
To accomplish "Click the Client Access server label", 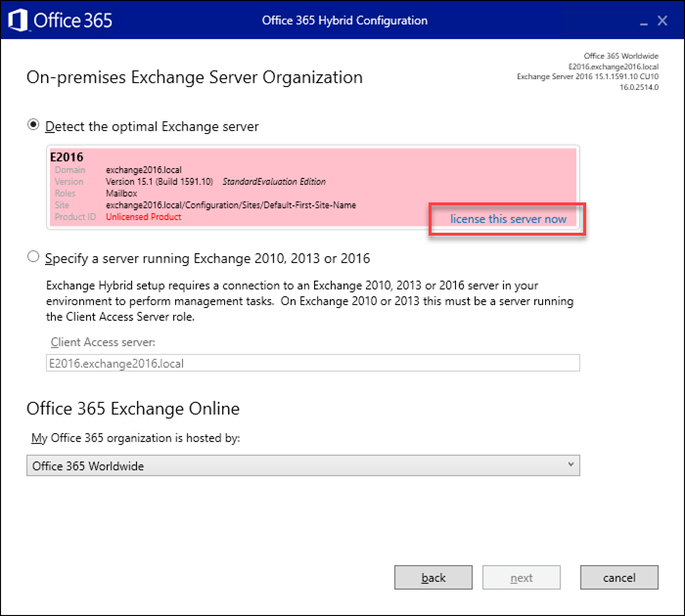I will click(x=103, y=342).
